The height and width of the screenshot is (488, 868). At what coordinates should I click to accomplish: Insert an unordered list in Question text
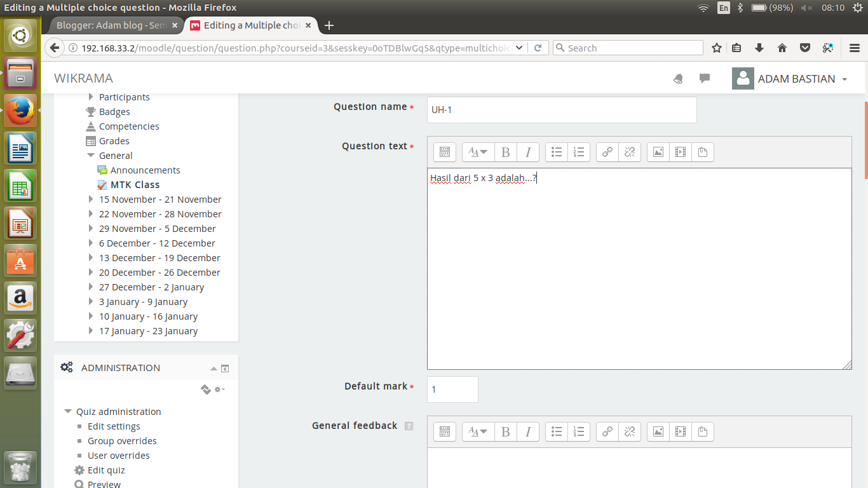click(556, 152)
